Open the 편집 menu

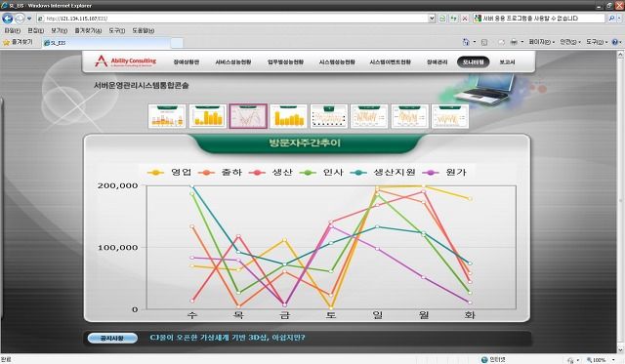[x=35, y=30]
